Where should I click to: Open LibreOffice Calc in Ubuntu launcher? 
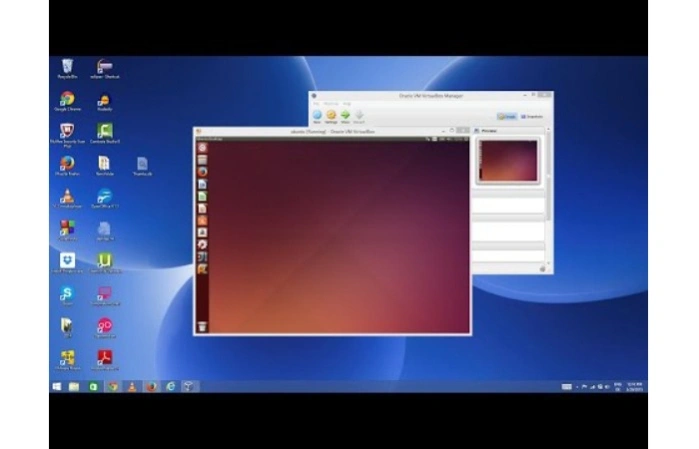(202, 196)
